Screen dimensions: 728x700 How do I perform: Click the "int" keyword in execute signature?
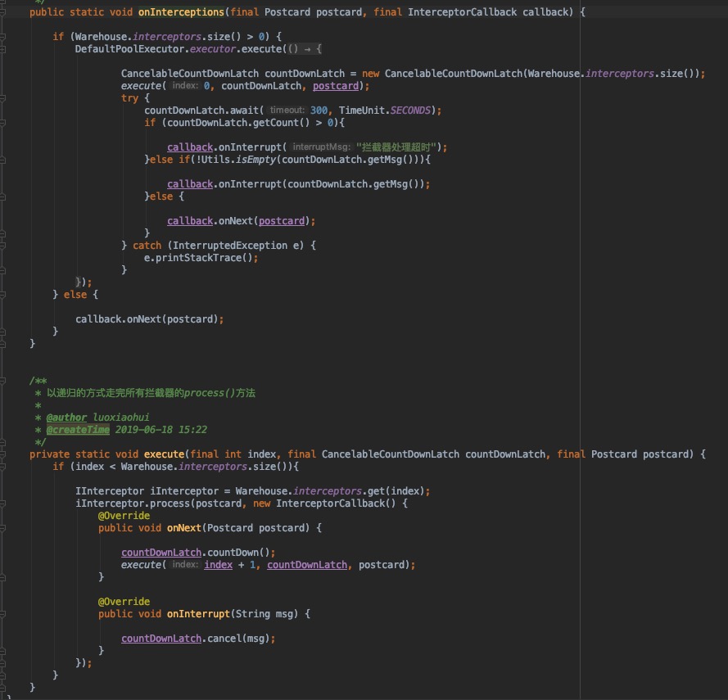pos(233,454)
